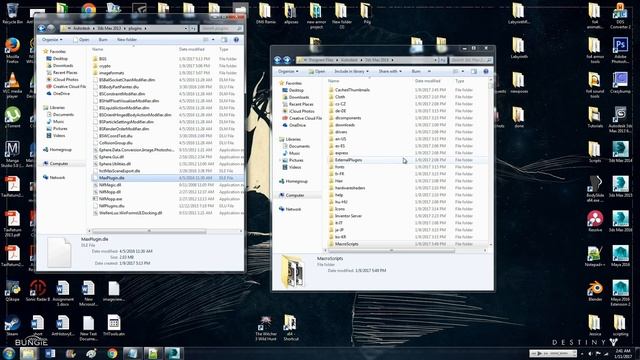640x360 pixels.
Task: Open the Recycle Bin on the desktop
Action: coord(12,13)
